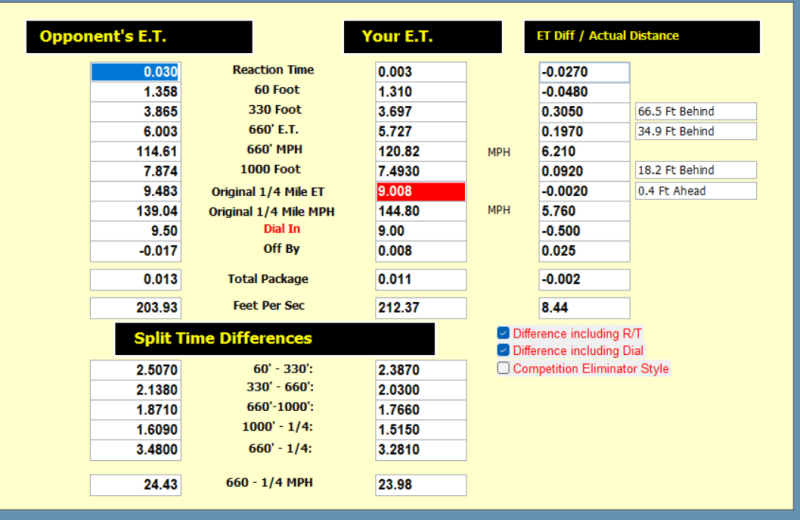800x520 pixels.
Task: Toggle Difference including R/T checkbox
Action: (503, 333)
